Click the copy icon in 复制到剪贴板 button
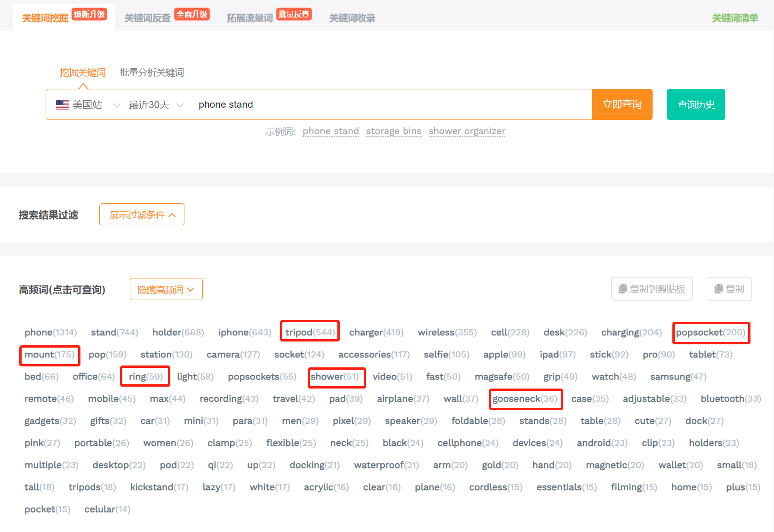The width and height of the screenshot is (774, 532). point(622,289)
